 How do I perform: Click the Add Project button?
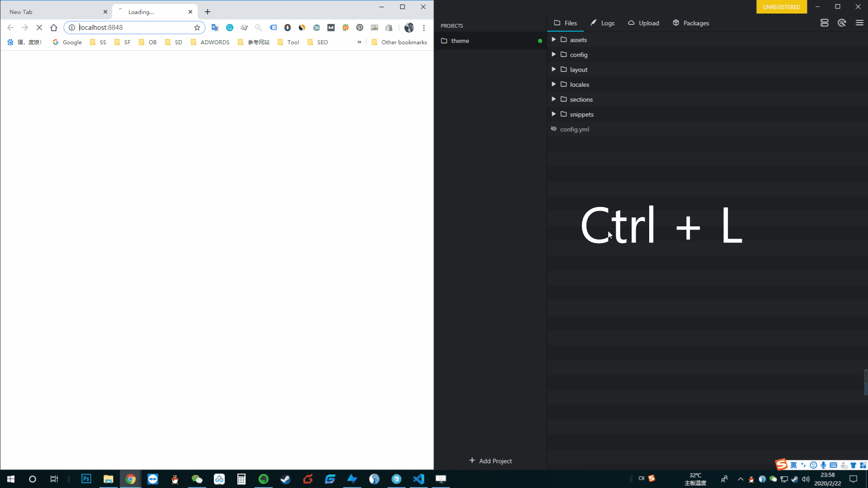[x=491, y=461]
